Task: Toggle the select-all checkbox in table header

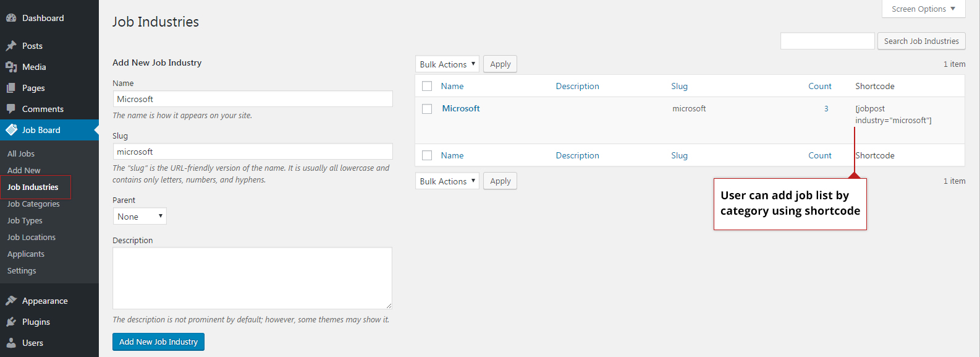Action: [427, 86]
